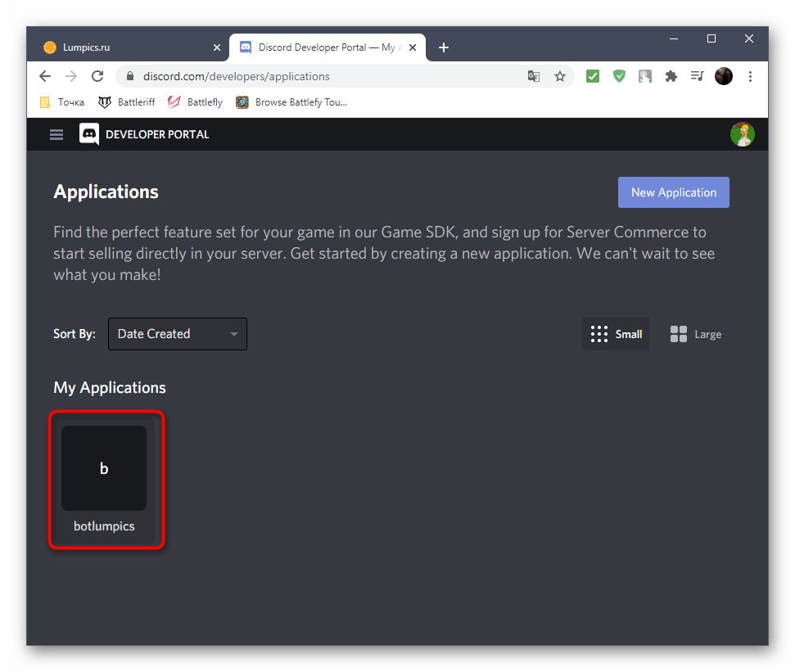
Task: Open the user avatar in portal header
Action: coord(742,134)
